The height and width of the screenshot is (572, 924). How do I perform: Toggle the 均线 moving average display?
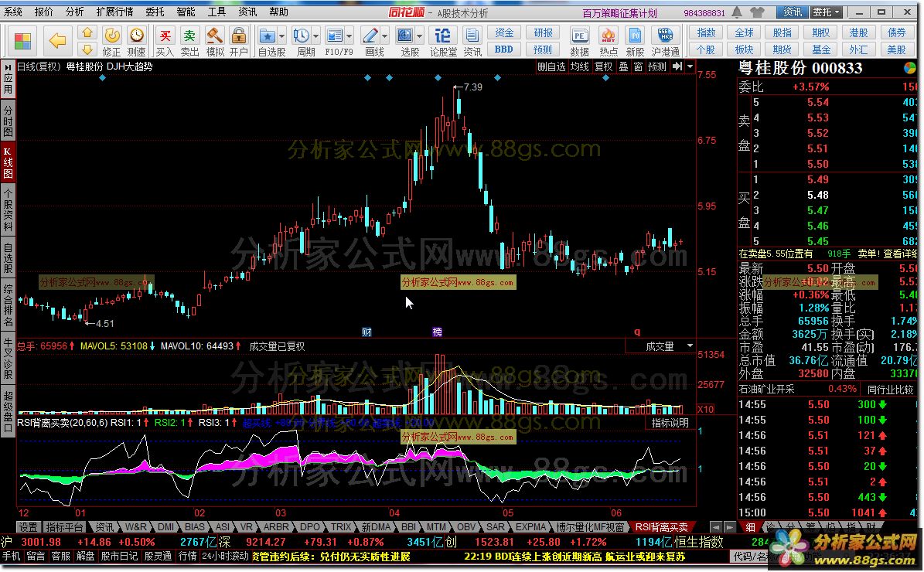[x=580, y=66]
